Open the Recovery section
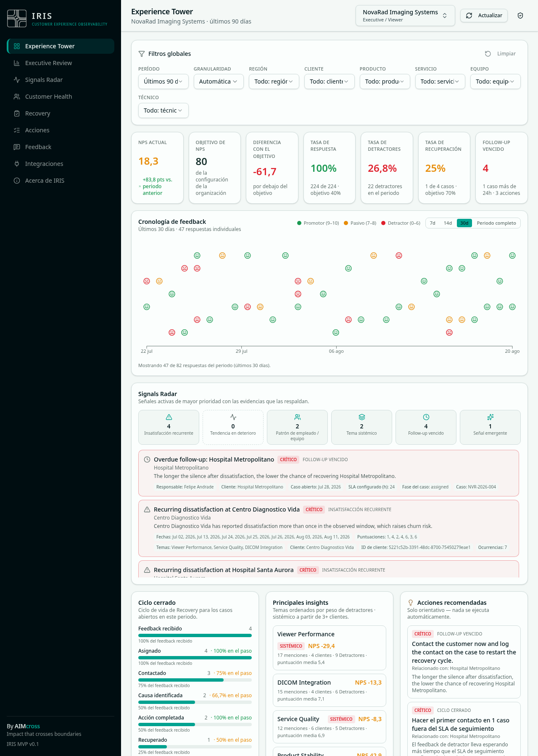538x756 pixels. coord(61,113)
